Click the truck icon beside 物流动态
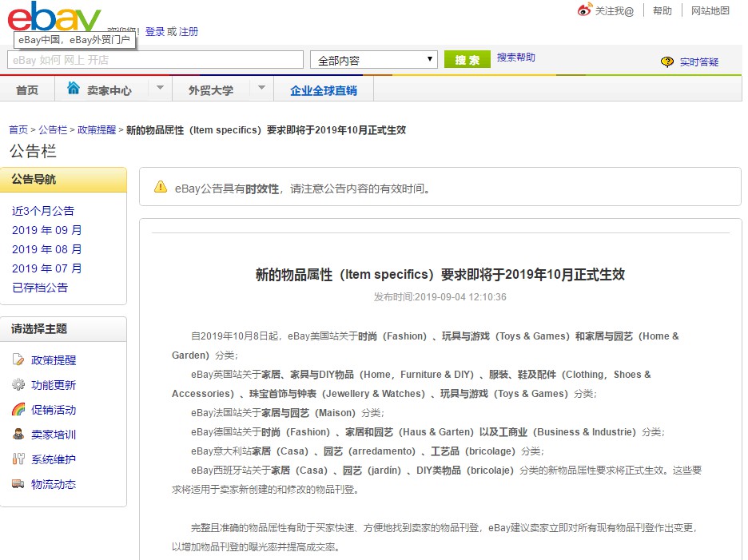 [x=18, y=483]
